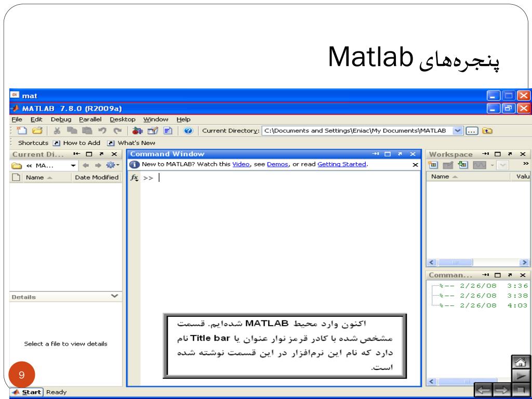Click the Open variable icon in Workspace
The width and height of the screenshot is (532, 399).
click(x=447, y=165)
